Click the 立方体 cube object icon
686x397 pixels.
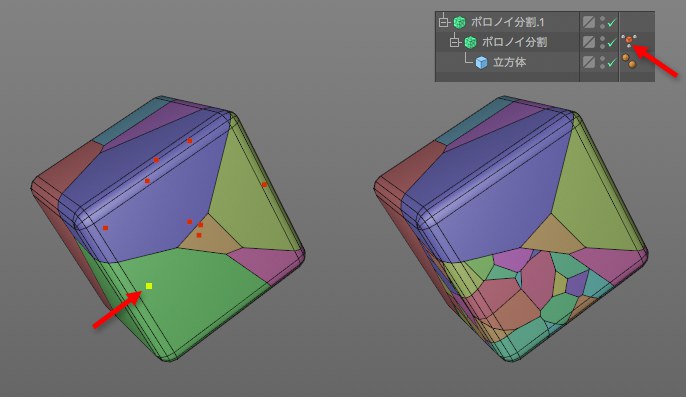coord(481,62)
